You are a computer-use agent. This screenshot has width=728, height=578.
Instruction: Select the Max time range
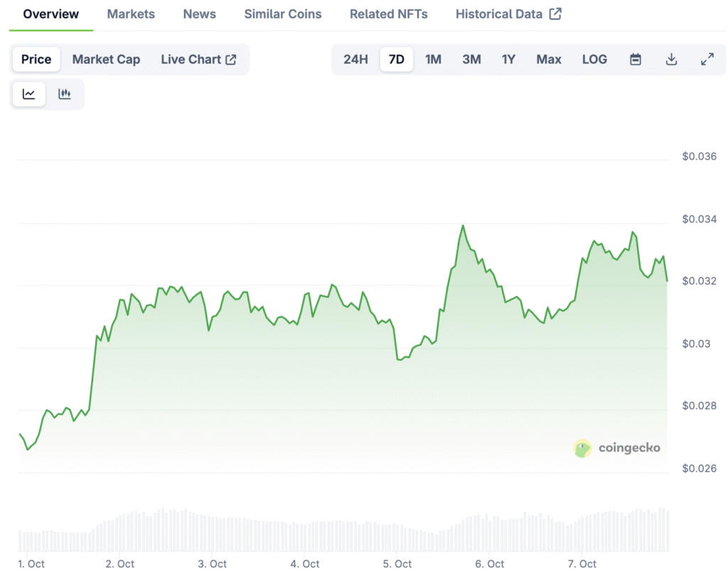point(548,60)
